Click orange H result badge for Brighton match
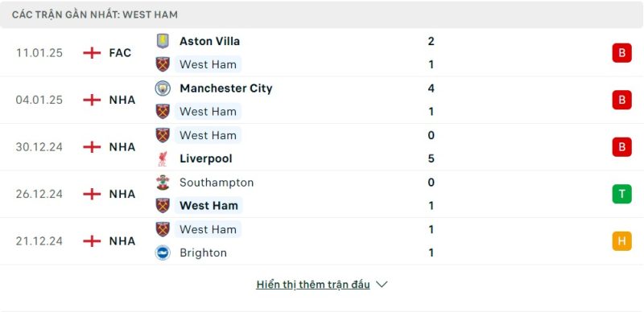 [621, 241]
